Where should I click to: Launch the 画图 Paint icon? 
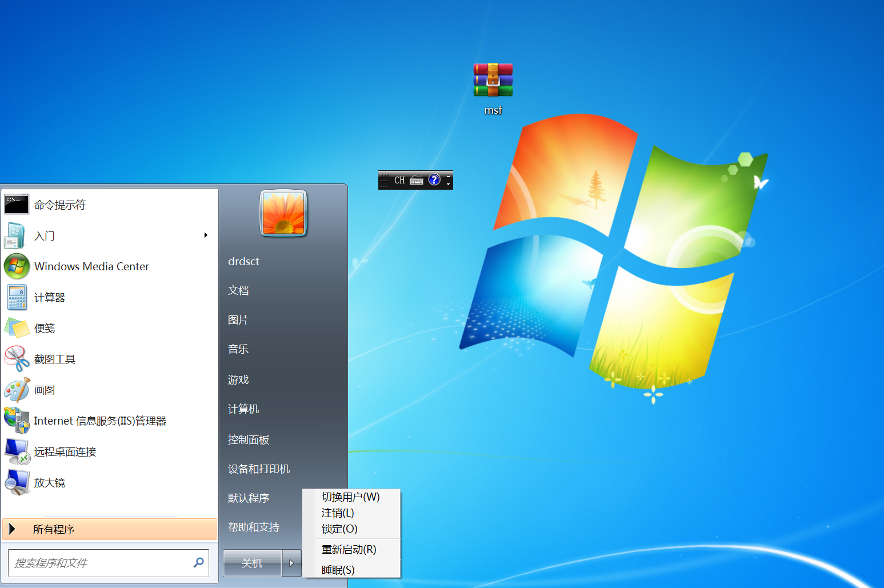point(17,390)
